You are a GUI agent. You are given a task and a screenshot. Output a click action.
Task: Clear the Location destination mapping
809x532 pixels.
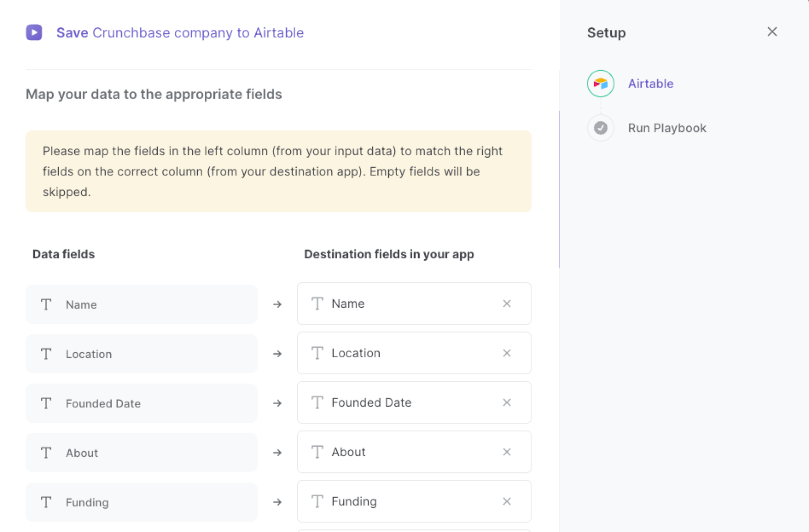pyautogui.click(x=507, y=353)
